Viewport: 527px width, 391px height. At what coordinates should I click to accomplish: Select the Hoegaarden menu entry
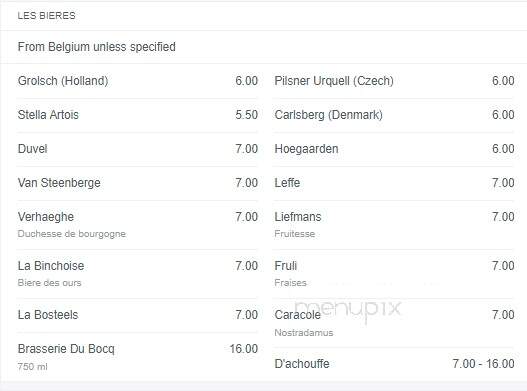pos(306,149)
